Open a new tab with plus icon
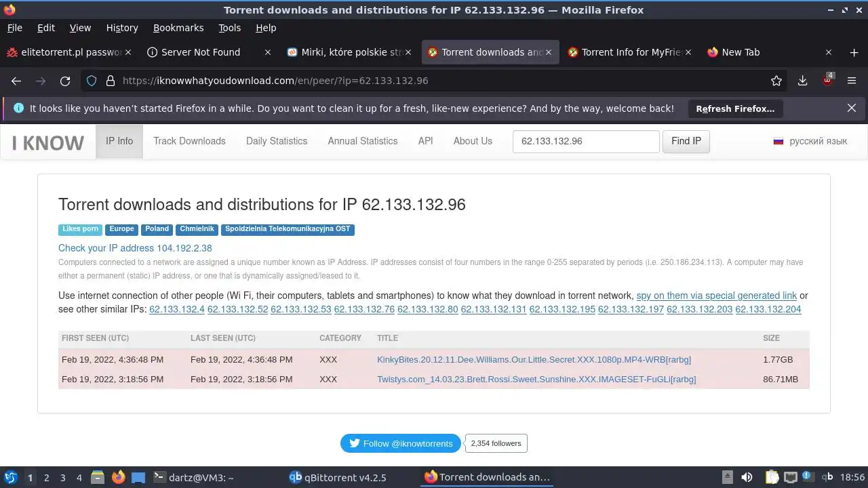Viewport: 868px width, 488px height. (854, 52)
